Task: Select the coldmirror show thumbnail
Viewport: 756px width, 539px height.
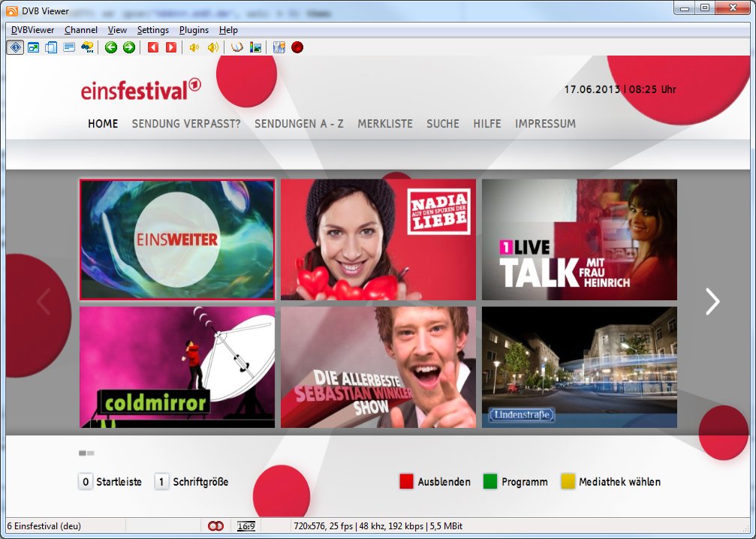Action: coord(177,367)
